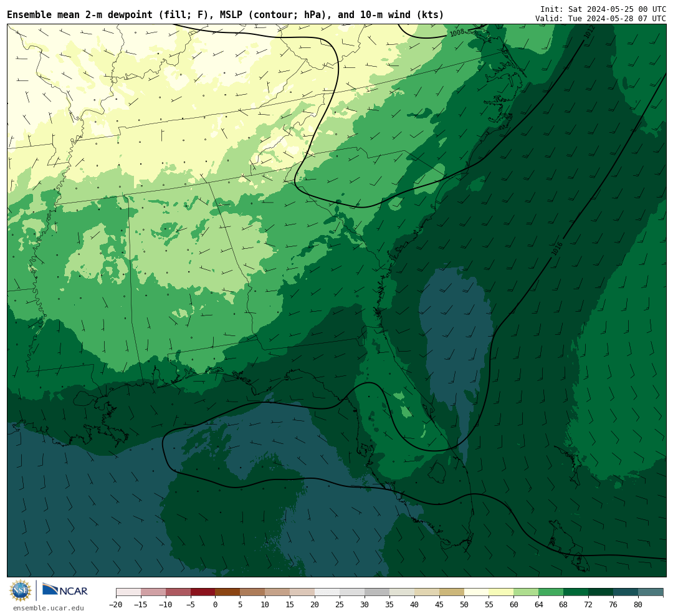Viewport: 673px width, 616px height.
Task: Select the 0 to 5 colorbar swatch
Action: [228, 592]
